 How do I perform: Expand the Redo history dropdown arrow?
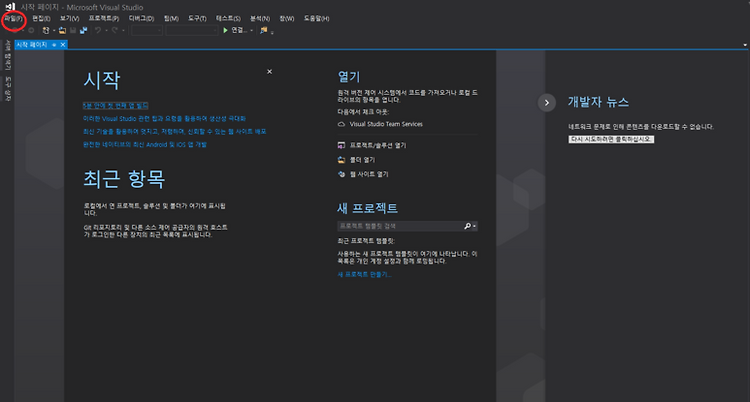click(x=123, y=30)
